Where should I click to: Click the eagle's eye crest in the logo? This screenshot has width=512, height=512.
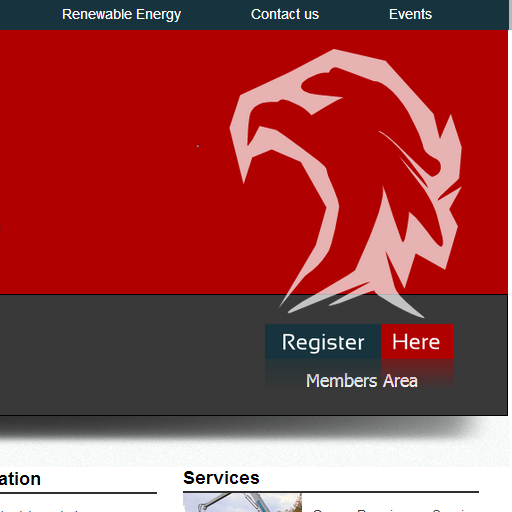pos(322,87)
